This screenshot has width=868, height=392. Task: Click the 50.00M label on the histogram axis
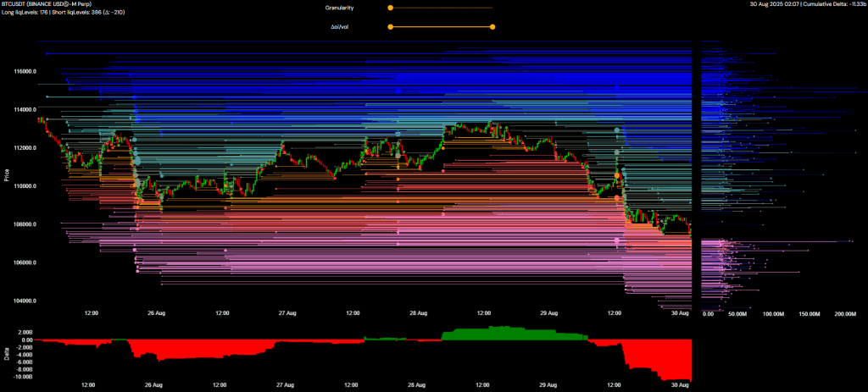(x=737, y=313)
